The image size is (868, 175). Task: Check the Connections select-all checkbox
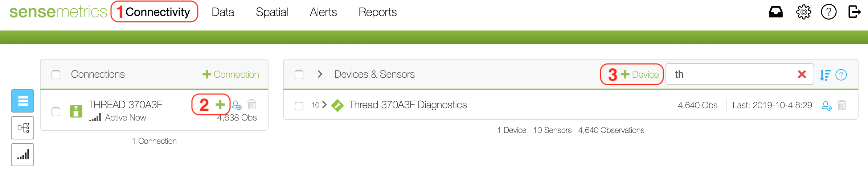coord(56,75)
